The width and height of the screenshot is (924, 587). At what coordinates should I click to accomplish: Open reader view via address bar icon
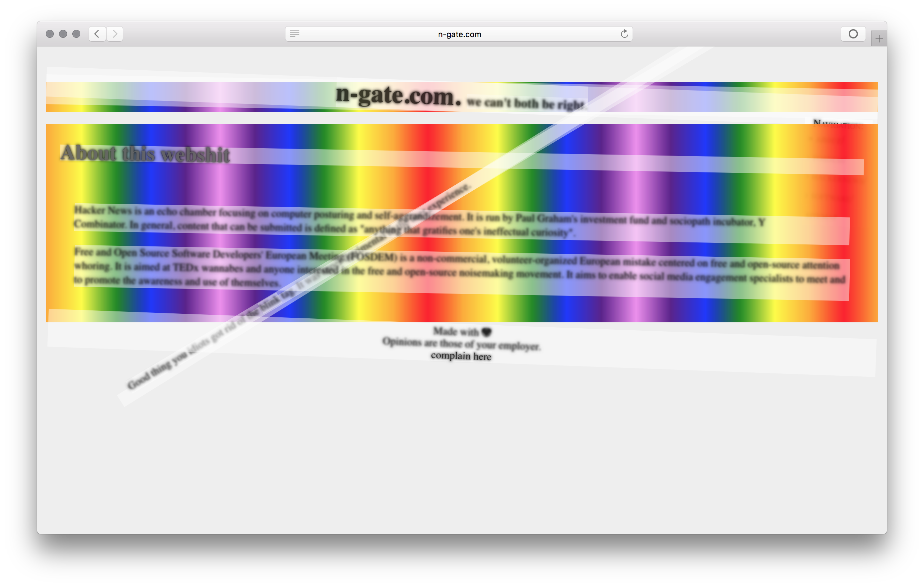[295, 34]
